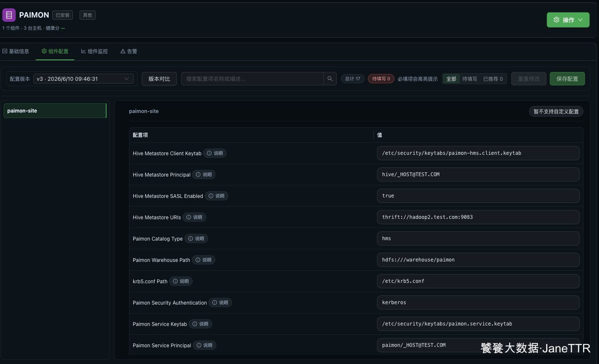
Task: Click the 版本对比 button
Action: coord(159,79)
